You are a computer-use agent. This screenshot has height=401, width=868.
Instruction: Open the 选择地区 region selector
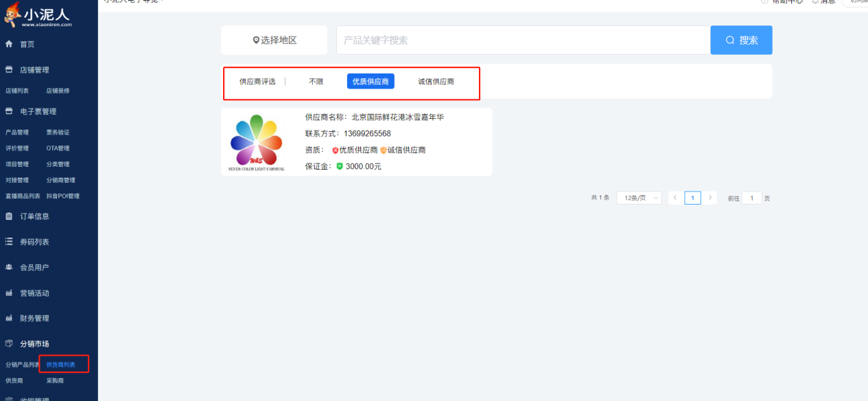pos(274,41)
